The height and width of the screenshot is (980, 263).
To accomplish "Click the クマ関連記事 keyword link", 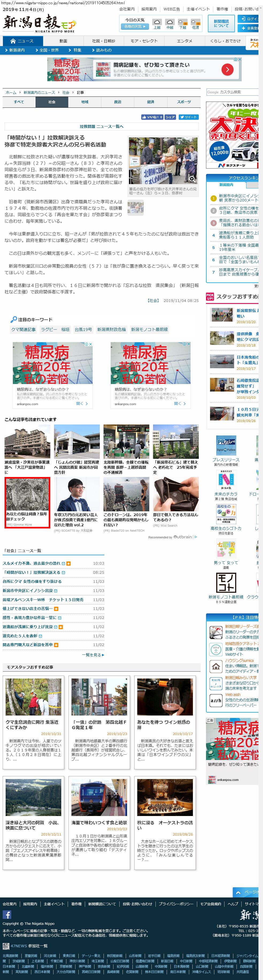I will 23,329.
